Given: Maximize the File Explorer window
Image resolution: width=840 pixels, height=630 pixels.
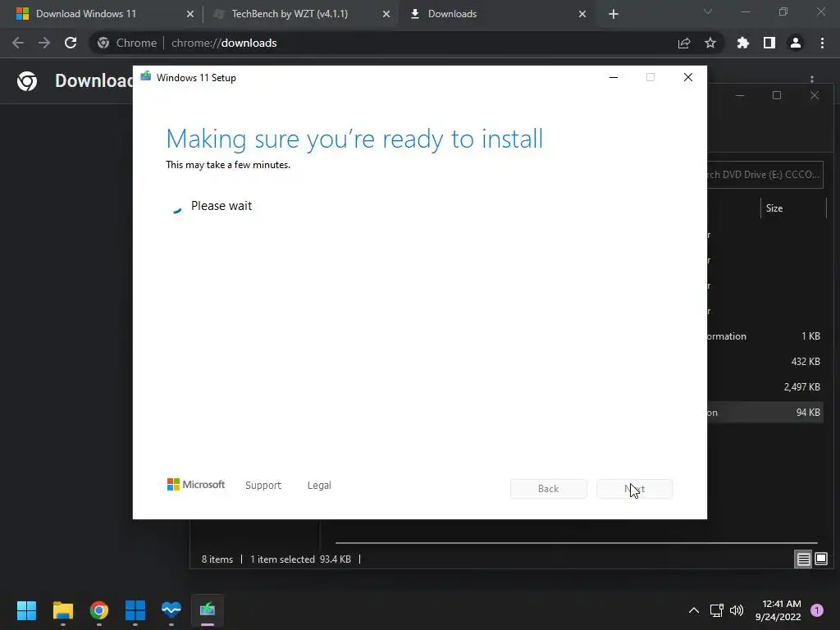Looking at the screenshot, I should tap(777, 95).
